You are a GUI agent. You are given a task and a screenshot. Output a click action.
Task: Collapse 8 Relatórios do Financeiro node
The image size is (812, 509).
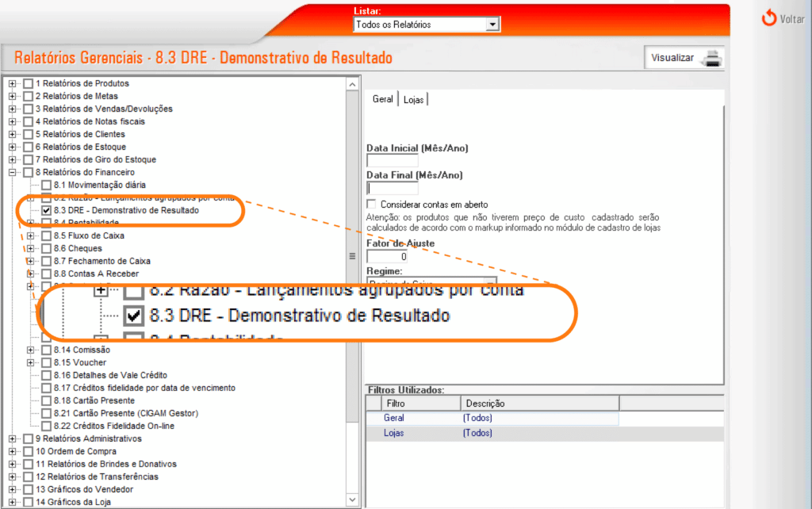pyautogui.click(x=13, y=172)
